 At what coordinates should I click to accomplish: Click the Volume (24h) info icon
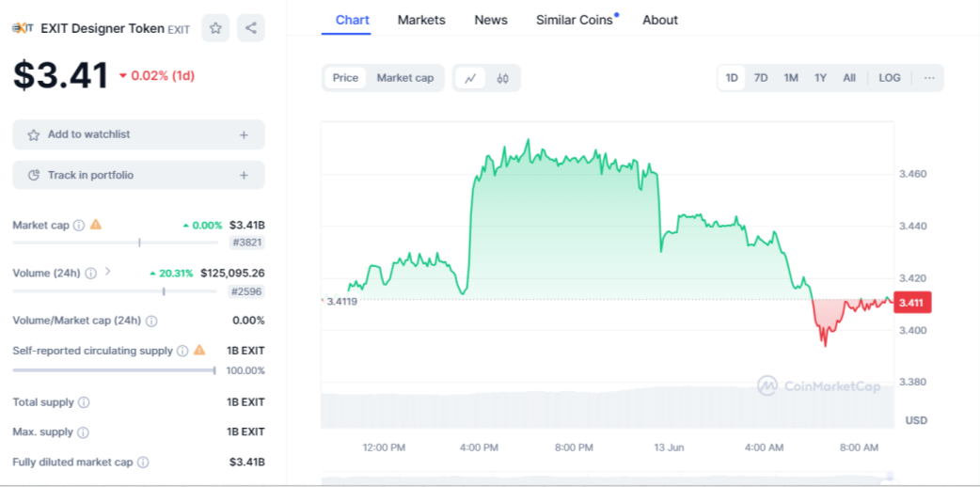click(90, 273)
